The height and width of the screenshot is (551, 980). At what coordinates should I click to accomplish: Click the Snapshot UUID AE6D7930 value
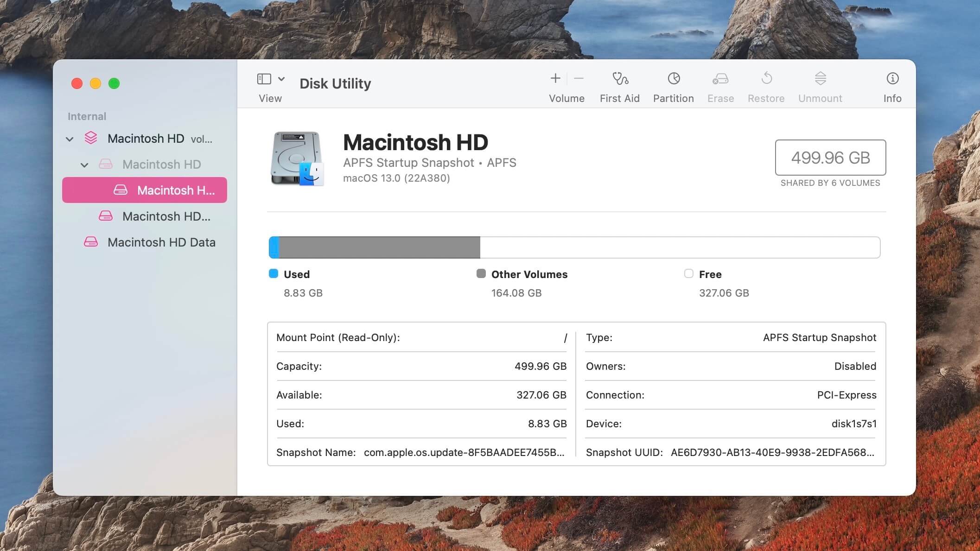[773, 452]
